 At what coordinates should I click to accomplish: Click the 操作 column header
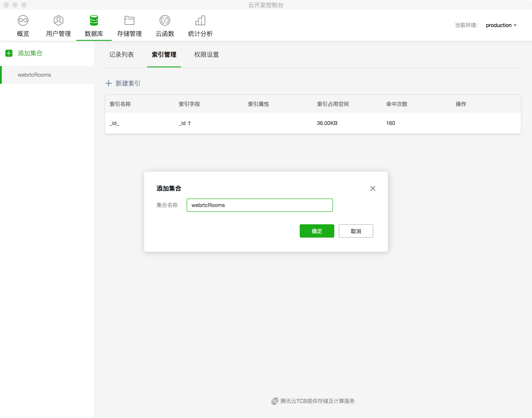461,104
